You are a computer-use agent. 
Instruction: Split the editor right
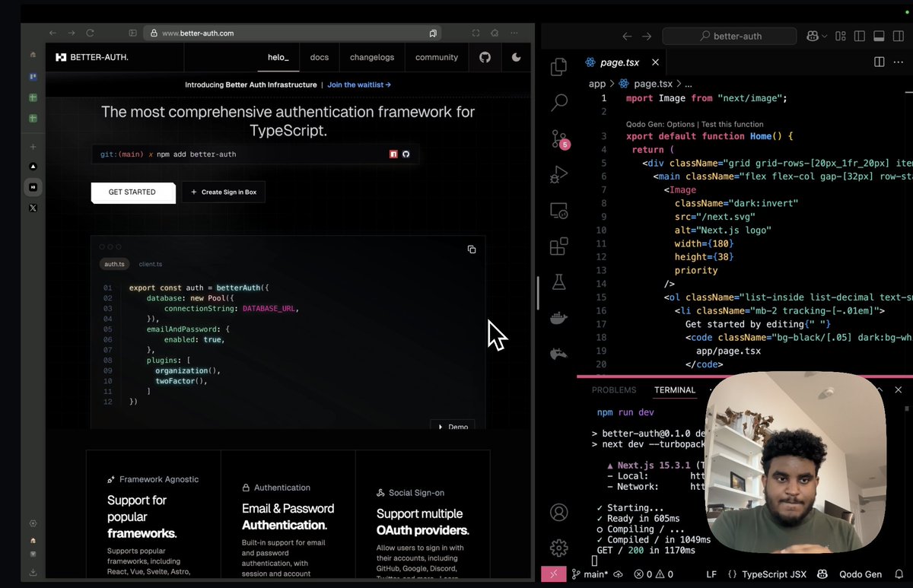click(879, 62)
